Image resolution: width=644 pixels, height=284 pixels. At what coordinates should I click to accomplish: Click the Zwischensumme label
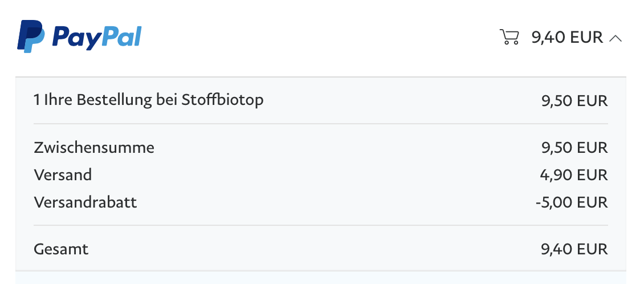[x=94, y=148]
